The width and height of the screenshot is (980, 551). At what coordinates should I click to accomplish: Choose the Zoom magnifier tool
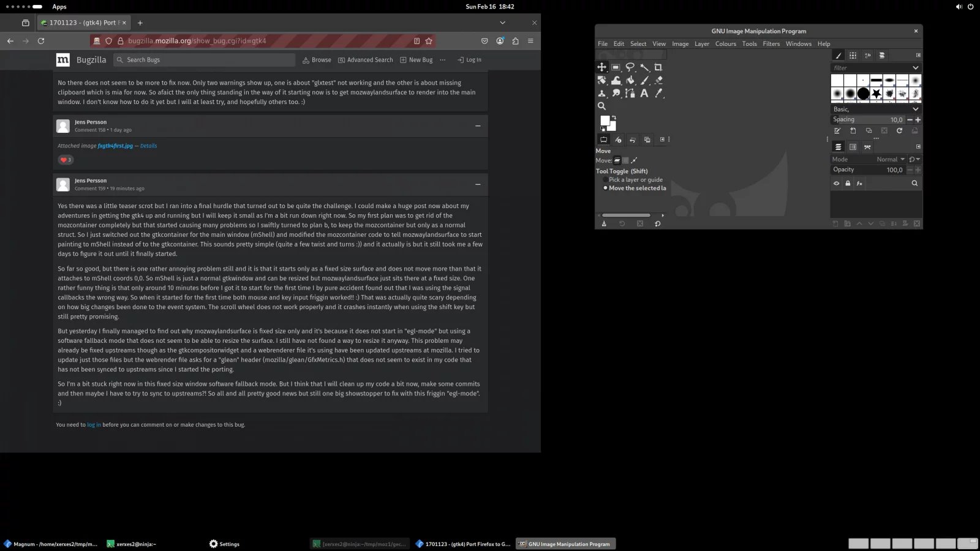(601, 106)
